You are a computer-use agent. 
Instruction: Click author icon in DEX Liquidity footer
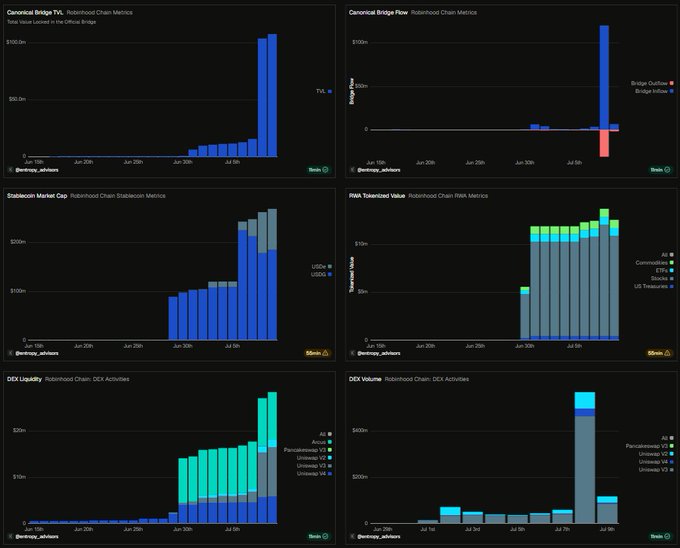point(10,537)
